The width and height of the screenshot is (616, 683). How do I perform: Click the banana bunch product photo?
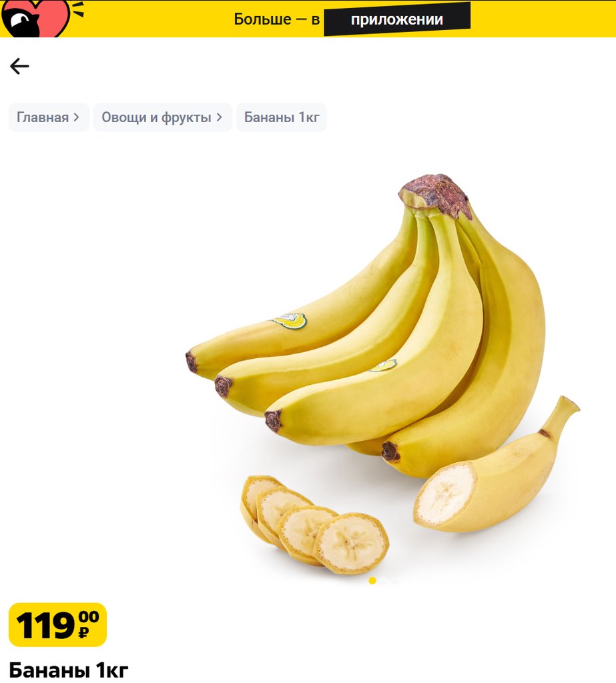(382, 375)
